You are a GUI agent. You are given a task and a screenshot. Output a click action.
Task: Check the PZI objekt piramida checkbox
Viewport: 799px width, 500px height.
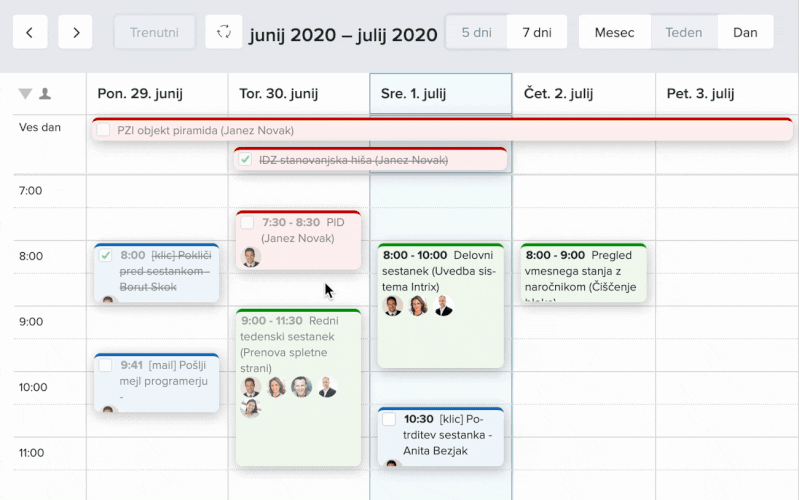pyautogui.click(x=102, y=130)
